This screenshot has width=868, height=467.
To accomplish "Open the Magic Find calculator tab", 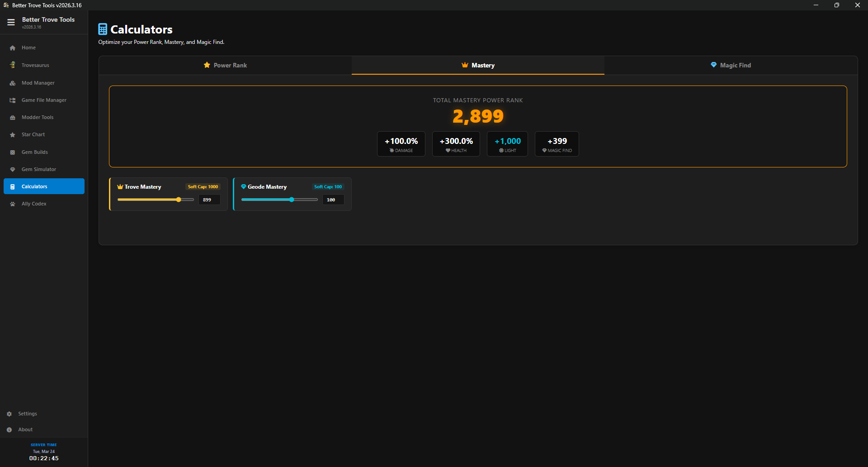I will pos(731,65).
